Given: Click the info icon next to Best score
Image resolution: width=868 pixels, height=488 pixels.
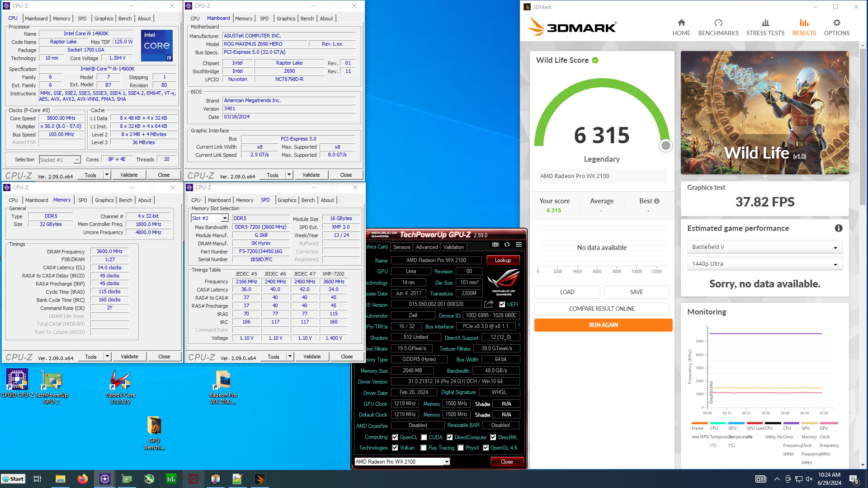Looking at the screenshot, I should pos(656,201).
